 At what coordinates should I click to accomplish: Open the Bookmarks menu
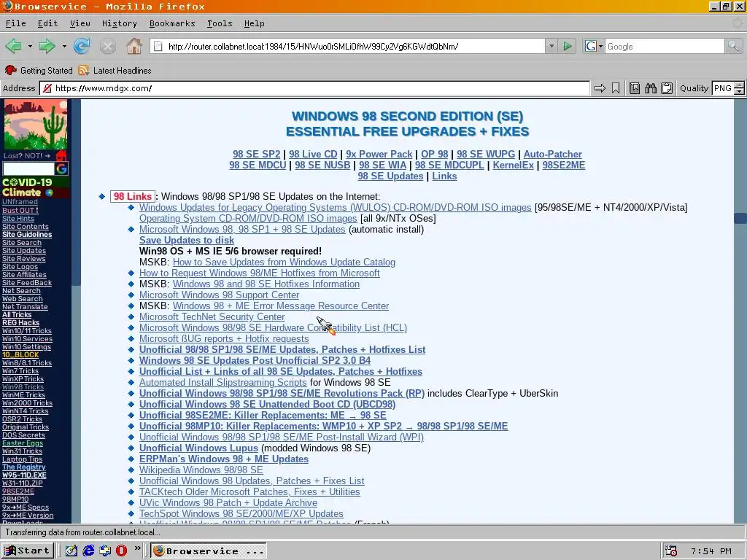[x=172, y=23]
